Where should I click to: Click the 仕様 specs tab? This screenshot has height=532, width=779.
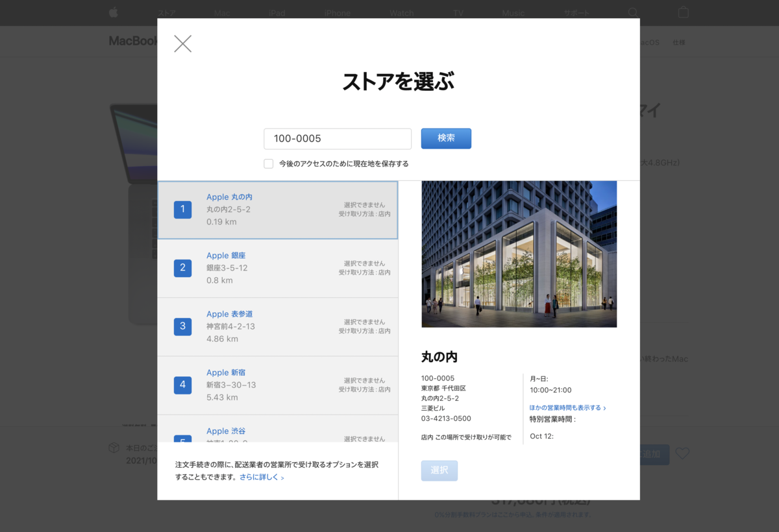pyautogui.click(x=679, y=43)
